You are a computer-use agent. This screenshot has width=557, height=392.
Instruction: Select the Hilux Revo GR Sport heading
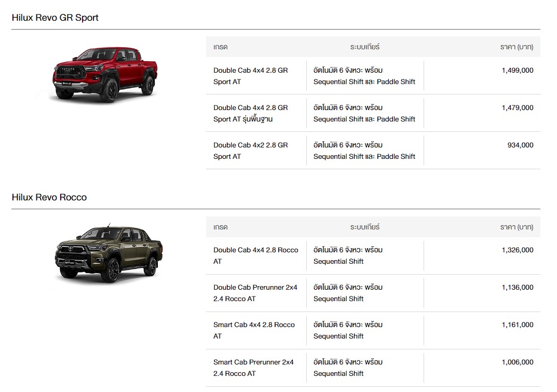(55, 18)
